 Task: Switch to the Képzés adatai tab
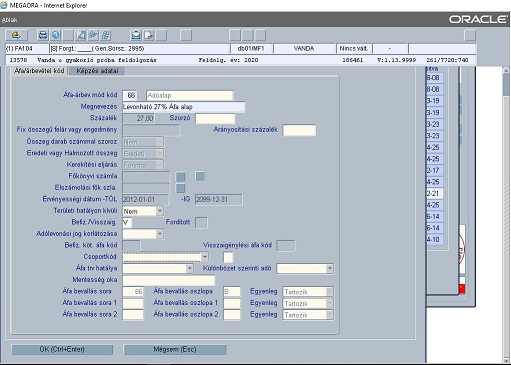(x=97, y=71)
